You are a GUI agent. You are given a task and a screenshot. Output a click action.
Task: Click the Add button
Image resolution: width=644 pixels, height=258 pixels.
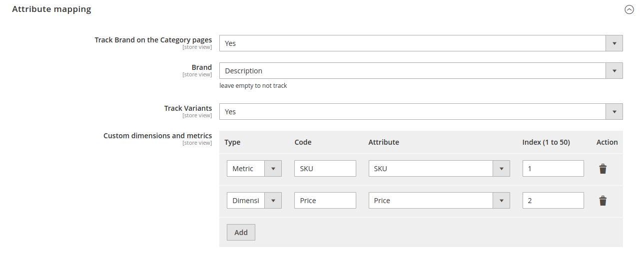241,233
